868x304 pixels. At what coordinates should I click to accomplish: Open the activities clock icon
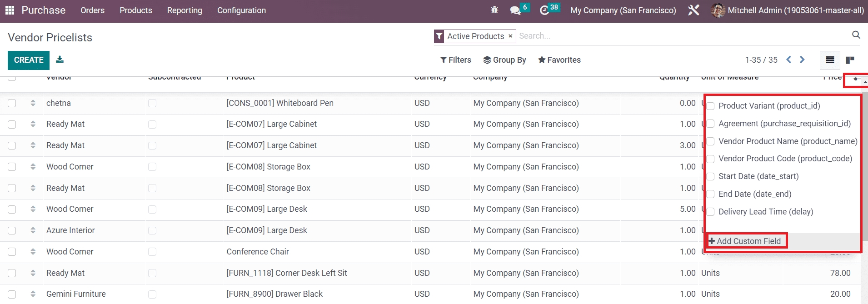[x=544, y=10]
